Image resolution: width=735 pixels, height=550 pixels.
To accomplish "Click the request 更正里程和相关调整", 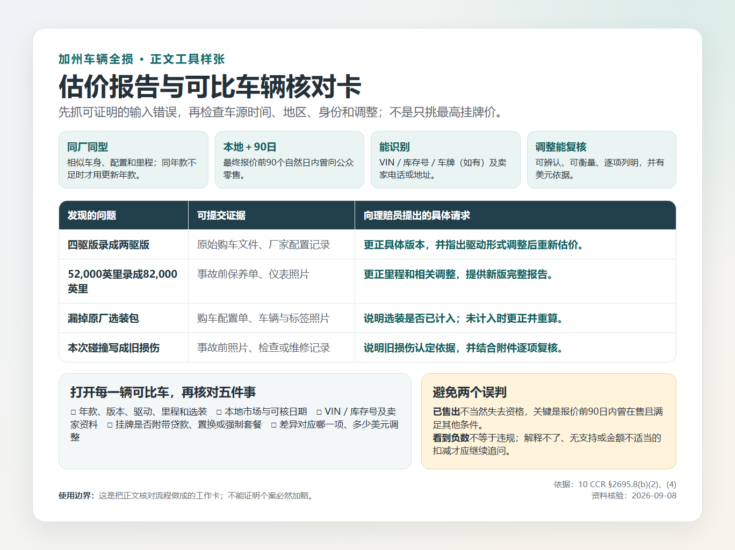I will click(x=458, y=274).
